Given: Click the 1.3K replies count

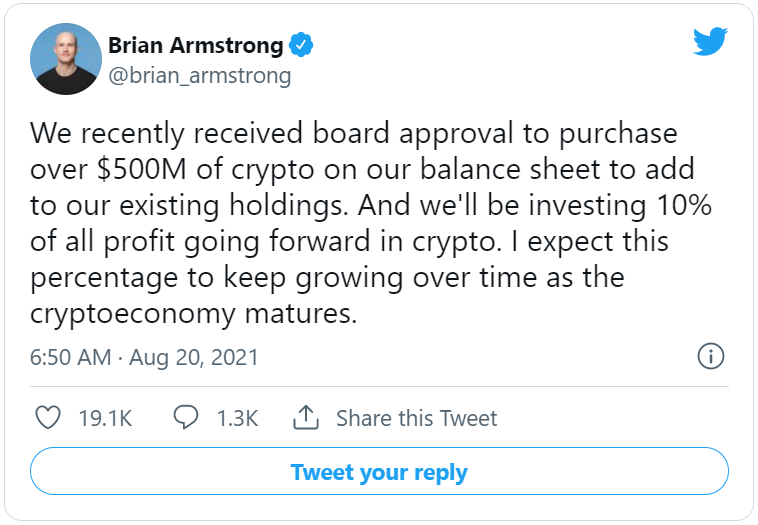Looking at the screenshot, I should click(238, 418).
